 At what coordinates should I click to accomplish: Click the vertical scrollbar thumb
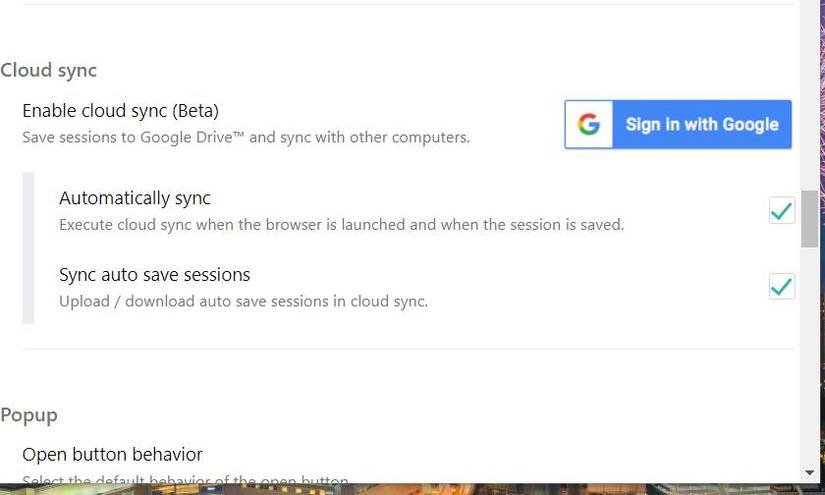[809, 218]
